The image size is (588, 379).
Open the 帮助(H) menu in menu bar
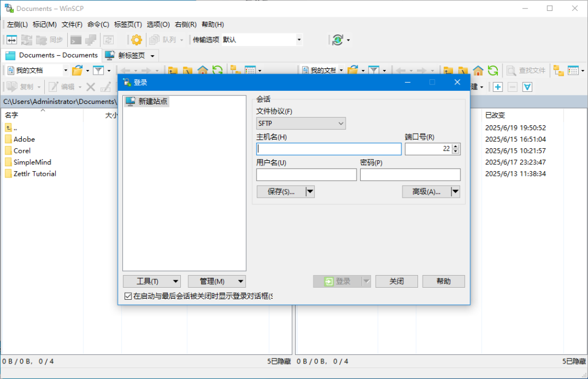pos(212,24)
